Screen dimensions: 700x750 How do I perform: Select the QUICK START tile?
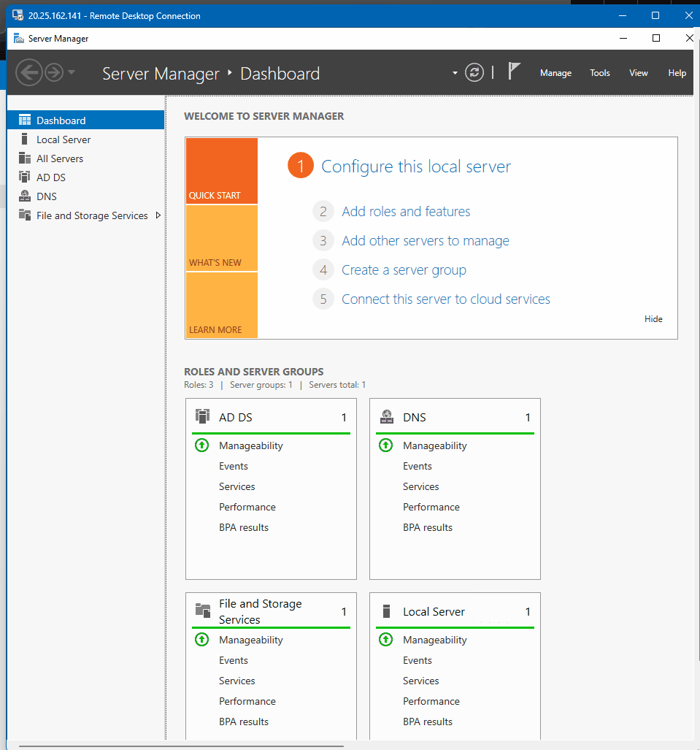pos(222,171)
